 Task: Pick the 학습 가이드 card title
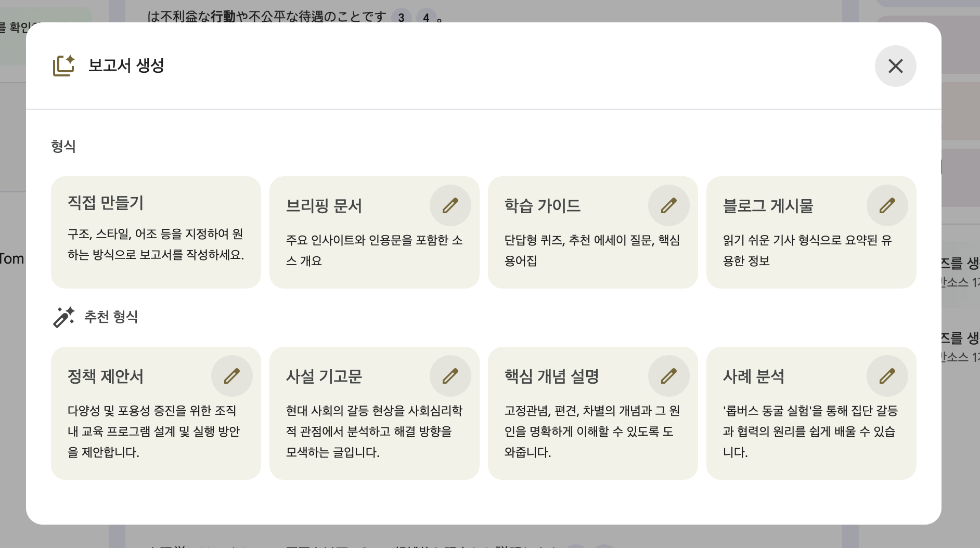pyautogui.click(x=542, y=206)
